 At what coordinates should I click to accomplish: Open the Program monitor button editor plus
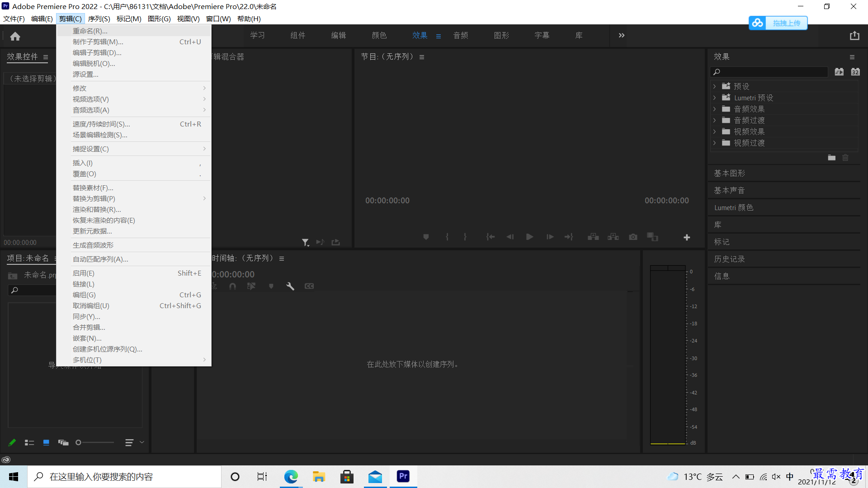coord(686,237)
